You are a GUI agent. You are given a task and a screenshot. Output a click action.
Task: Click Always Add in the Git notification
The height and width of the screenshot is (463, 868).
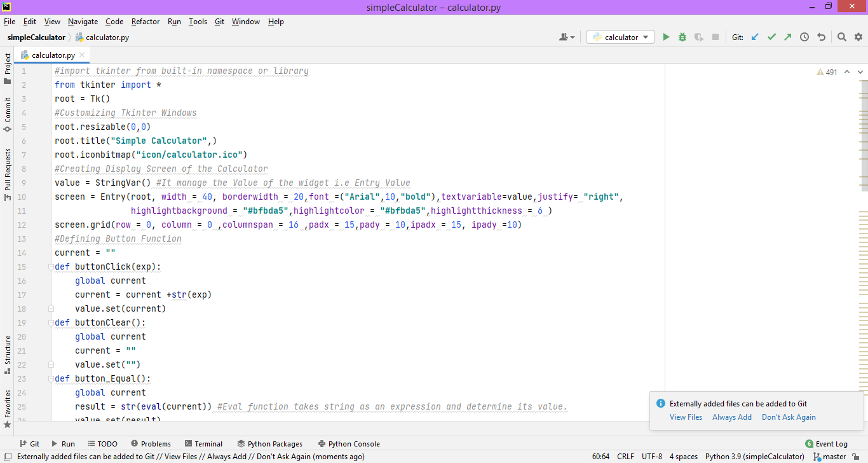[x=731, y=417]
